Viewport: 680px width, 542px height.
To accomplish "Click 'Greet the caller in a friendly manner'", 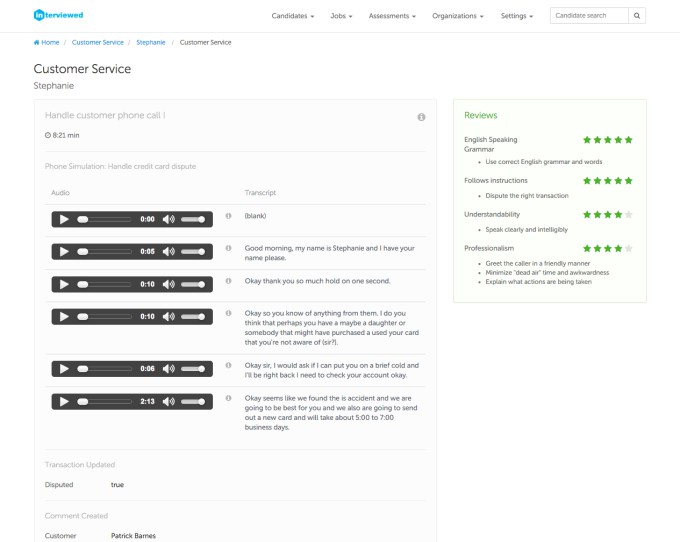I will point(538,263).
